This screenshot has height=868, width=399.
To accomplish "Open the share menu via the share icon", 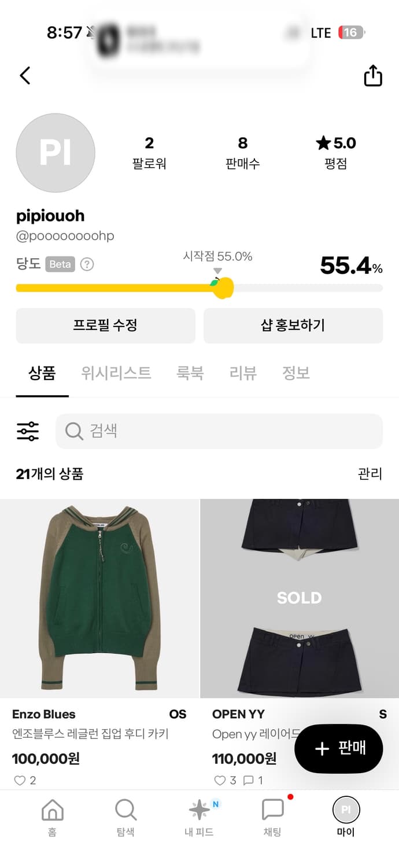I will coord(373,75).
